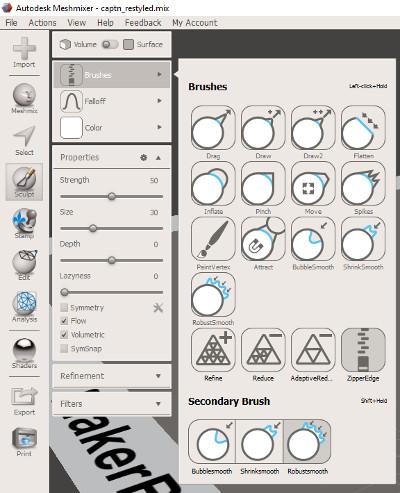Viewport: 400px width, 493px height.
Task: Enable the Symmetry checkbox
Action: click(x=64, y=307)
